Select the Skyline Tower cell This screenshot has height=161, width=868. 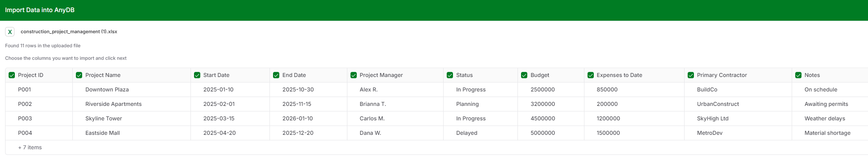(104, 118)
